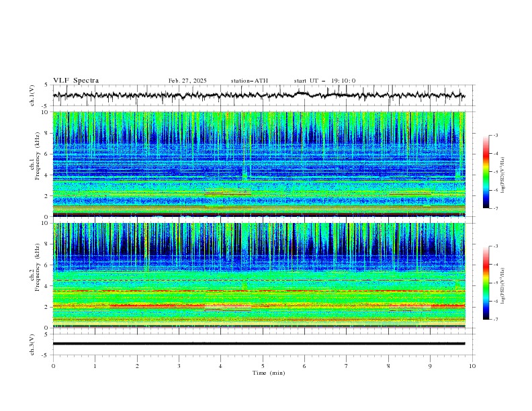Click the time-axis tick label "5"
Image resolution: width=532 pixels, height=411 pixels.
pyautogui.click(x=263, y=366)
